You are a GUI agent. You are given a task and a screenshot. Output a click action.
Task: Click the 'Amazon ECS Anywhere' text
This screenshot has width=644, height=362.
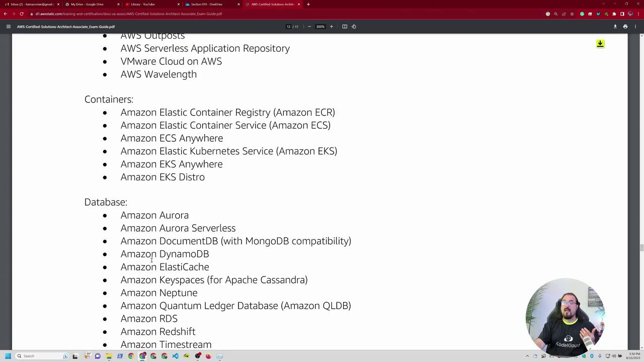172,138
